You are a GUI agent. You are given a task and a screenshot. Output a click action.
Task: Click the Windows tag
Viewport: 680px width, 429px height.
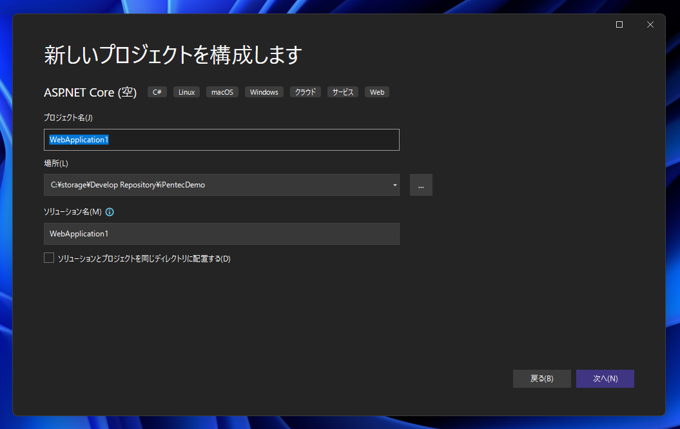(x=264, y=92)
